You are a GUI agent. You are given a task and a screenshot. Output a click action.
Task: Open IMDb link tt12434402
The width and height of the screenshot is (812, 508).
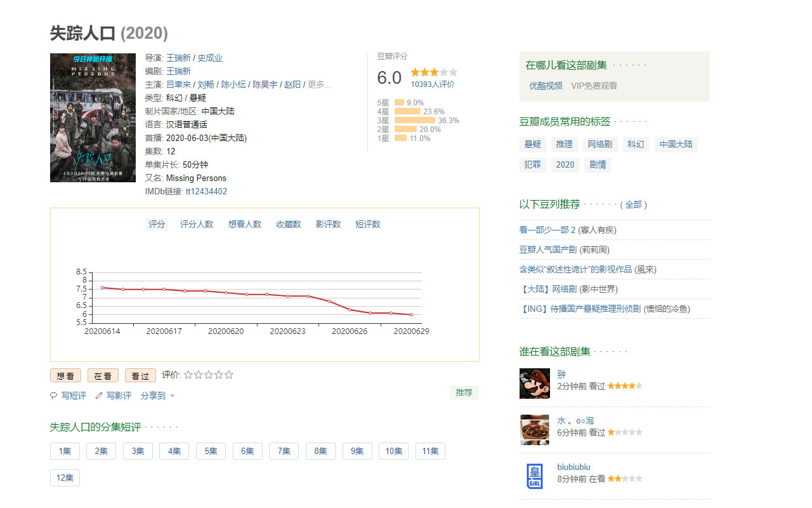[206, 191]
